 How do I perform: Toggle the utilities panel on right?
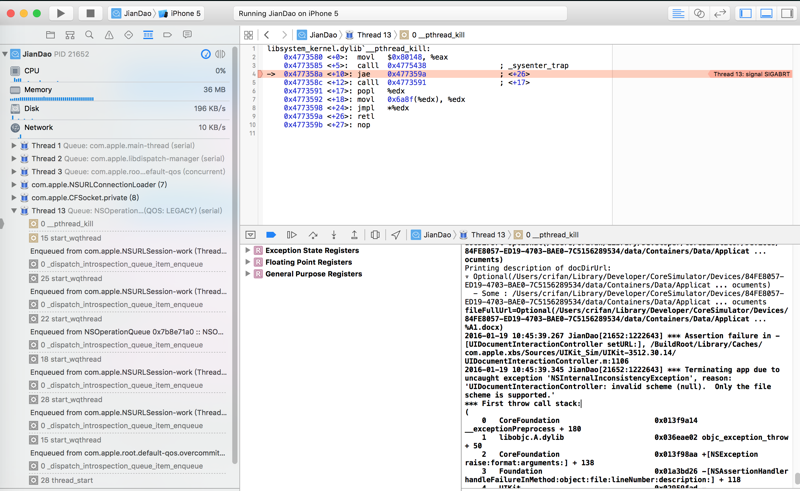(787, 14)
